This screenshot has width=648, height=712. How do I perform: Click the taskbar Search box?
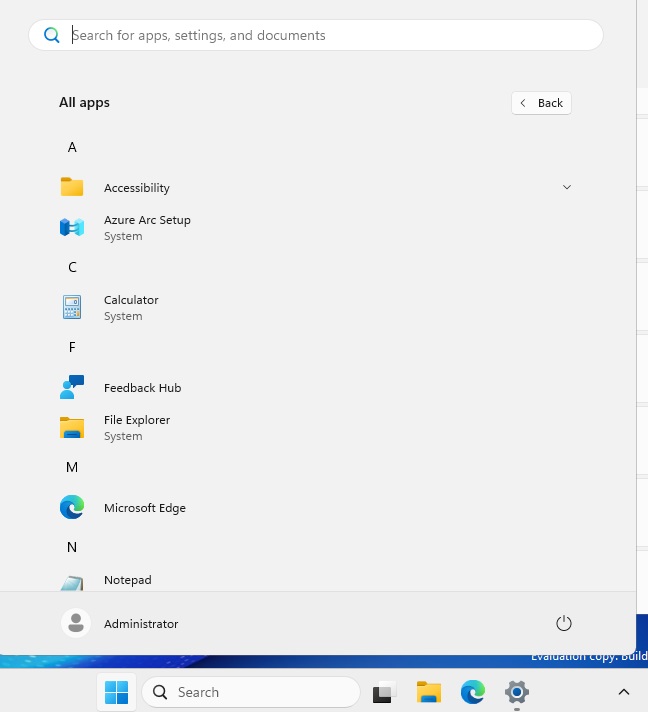point(251,692)
